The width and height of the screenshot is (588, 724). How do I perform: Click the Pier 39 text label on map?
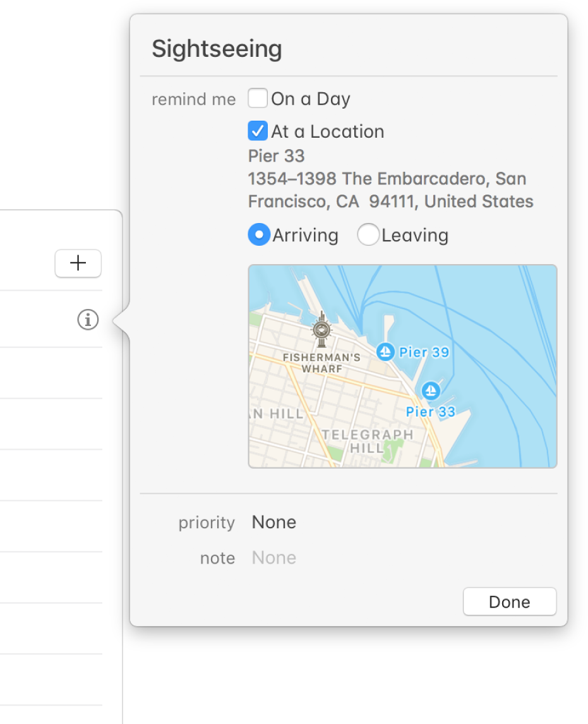click(x=424, y=352)
